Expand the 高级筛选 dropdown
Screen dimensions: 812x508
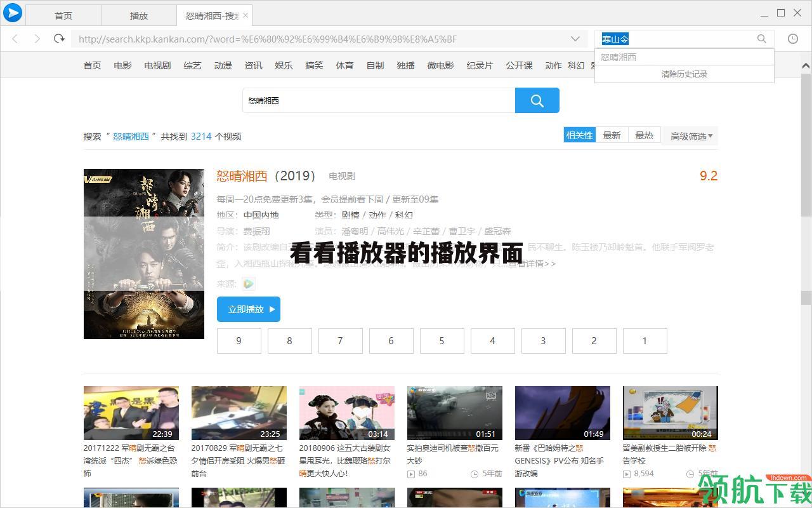pos(691,136)
